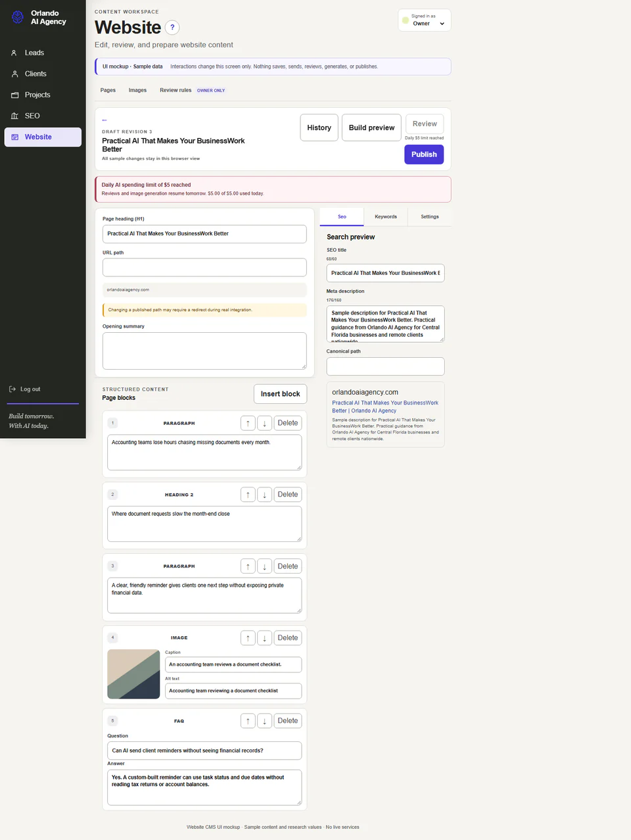Click the Canonical path input field
Image resolution: width=631 pixels, height=840 pixels.
(385, 366)
